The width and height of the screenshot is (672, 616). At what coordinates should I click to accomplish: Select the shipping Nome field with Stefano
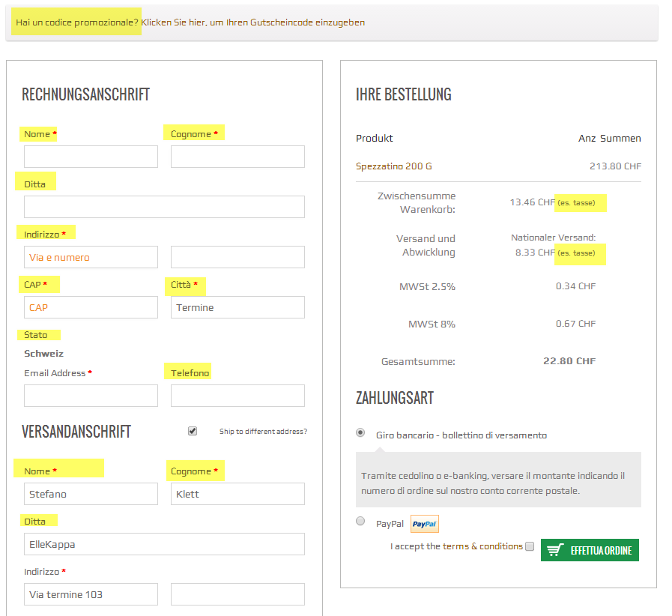pos(91,494)
